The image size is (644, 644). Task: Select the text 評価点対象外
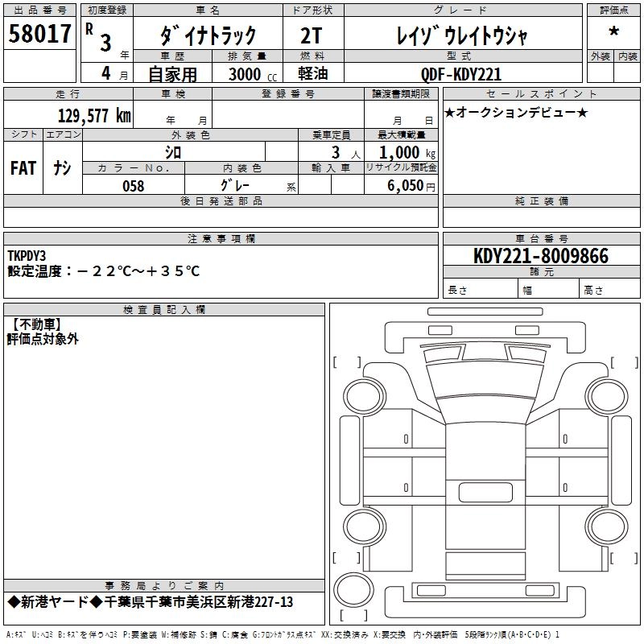tap(43, 339)
